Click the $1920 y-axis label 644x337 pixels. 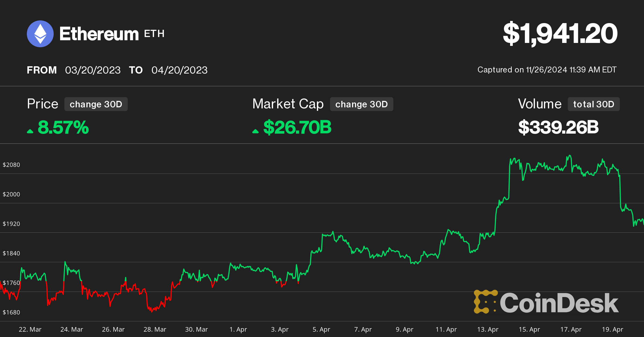[11, 224]
